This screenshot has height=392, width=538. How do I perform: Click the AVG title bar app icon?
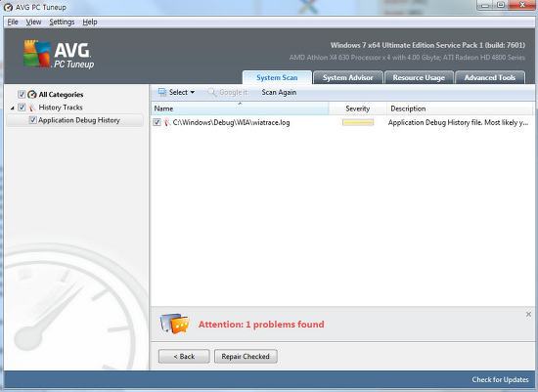point(8,7)
